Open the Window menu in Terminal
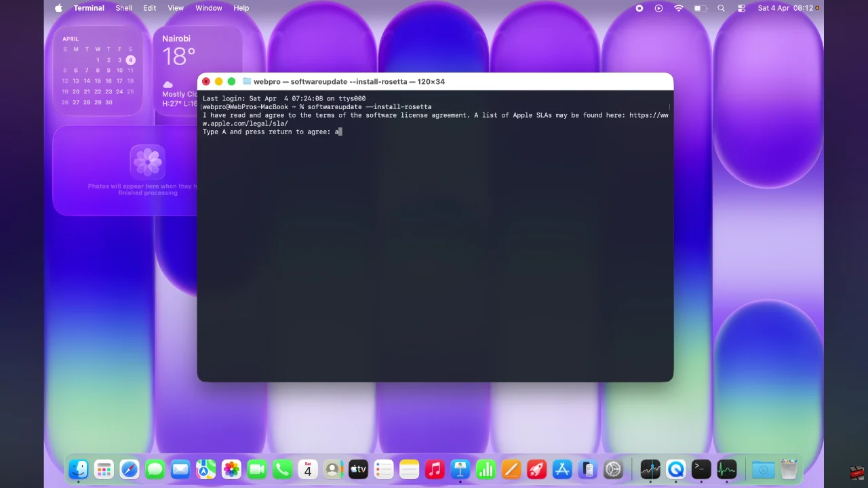The height and width of the screenshot is (488, 868). click(x=208, y=8)
